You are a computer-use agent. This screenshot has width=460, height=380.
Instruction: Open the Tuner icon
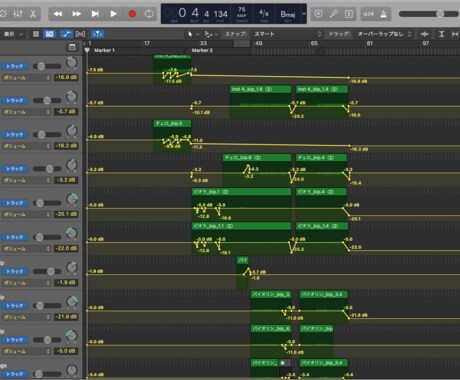(x=333, y=14)
